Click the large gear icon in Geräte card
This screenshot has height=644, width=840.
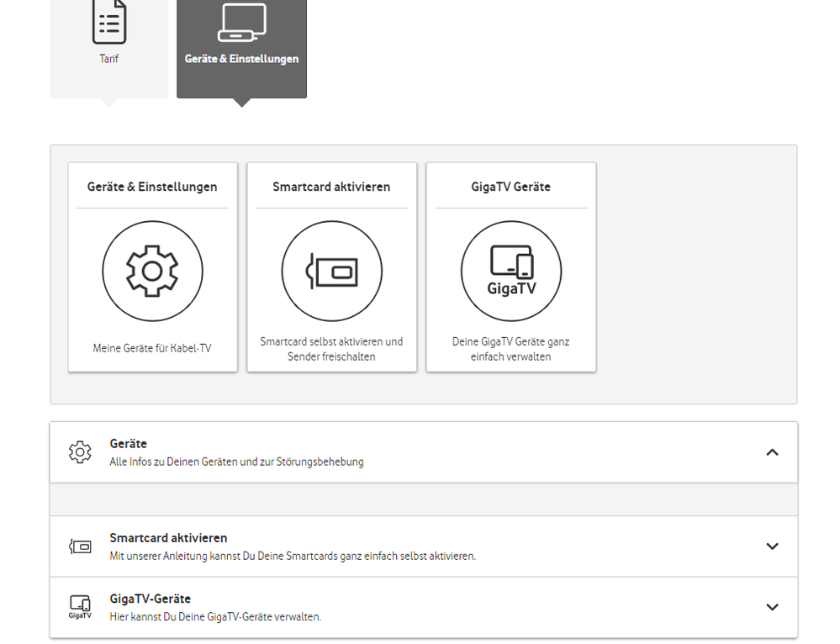coord(152,271)
